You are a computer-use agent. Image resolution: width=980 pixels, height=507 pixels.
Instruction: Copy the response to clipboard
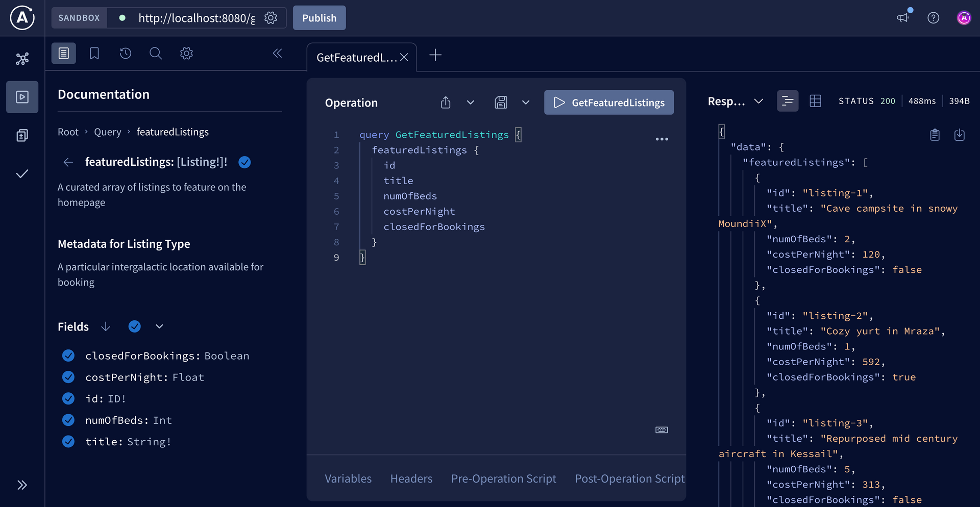935,135
